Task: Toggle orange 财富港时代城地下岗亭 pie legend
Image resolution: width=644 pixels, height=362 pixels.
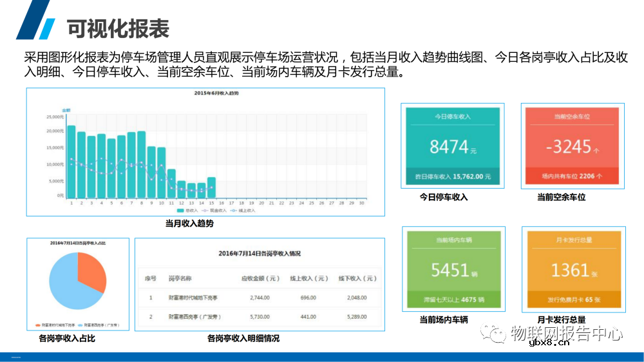Action: (x=55, y=325)
